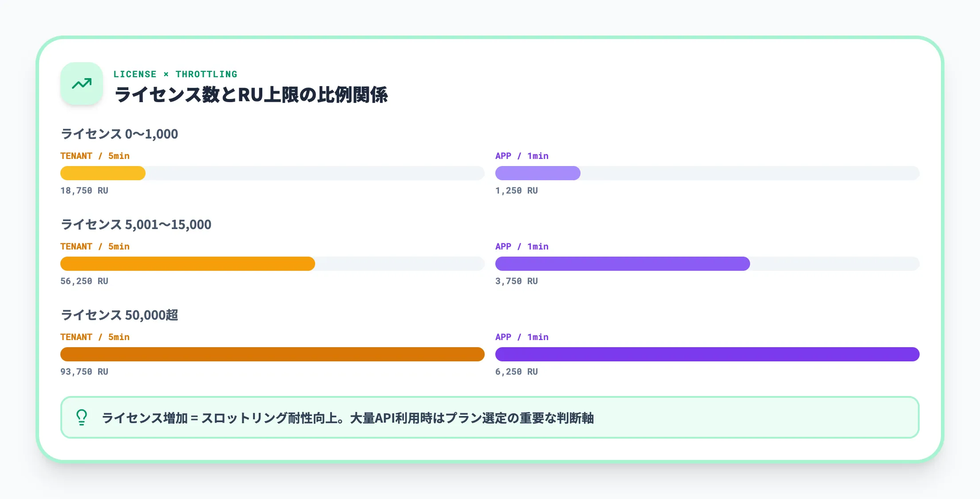Click the ライセンス 50,000超 heading
The image size is (980, 499).
120,315
